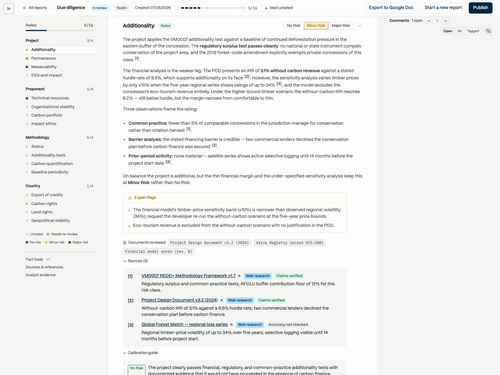The image size is (500, 375).
Task: Open Global Forest Watch regional loss series link
Action: [x=184, y=324]
